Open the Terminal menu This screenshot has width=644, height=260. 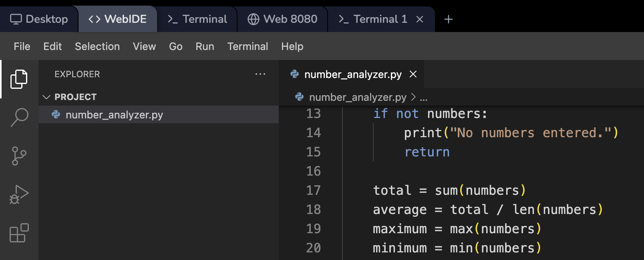248,46
